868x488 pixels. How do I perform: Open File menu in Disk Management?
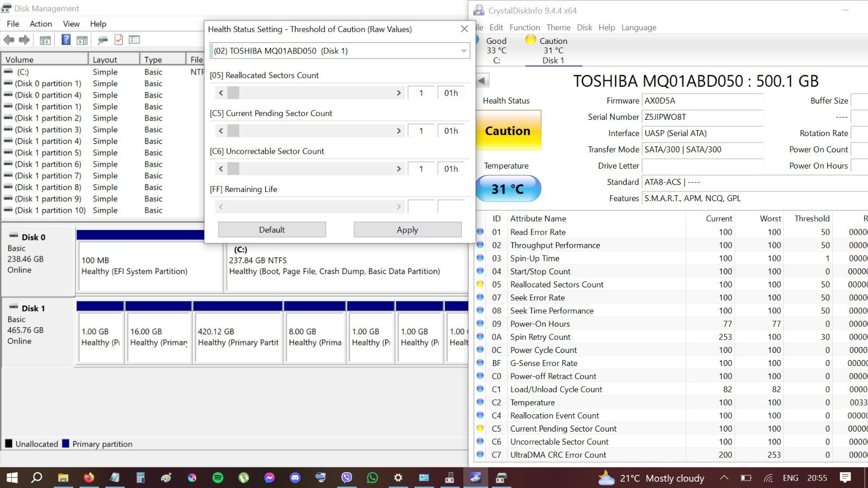point(13,24)
